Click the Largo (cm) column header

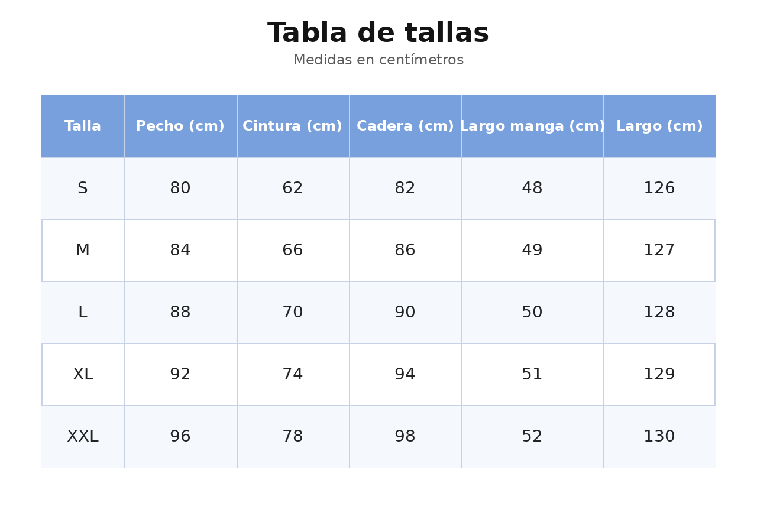(659, 126)
